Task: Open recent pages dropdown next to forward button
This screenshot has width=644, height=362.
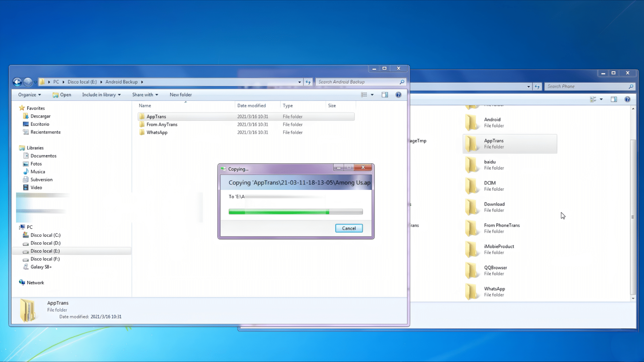Action: [x=35, y=82]
